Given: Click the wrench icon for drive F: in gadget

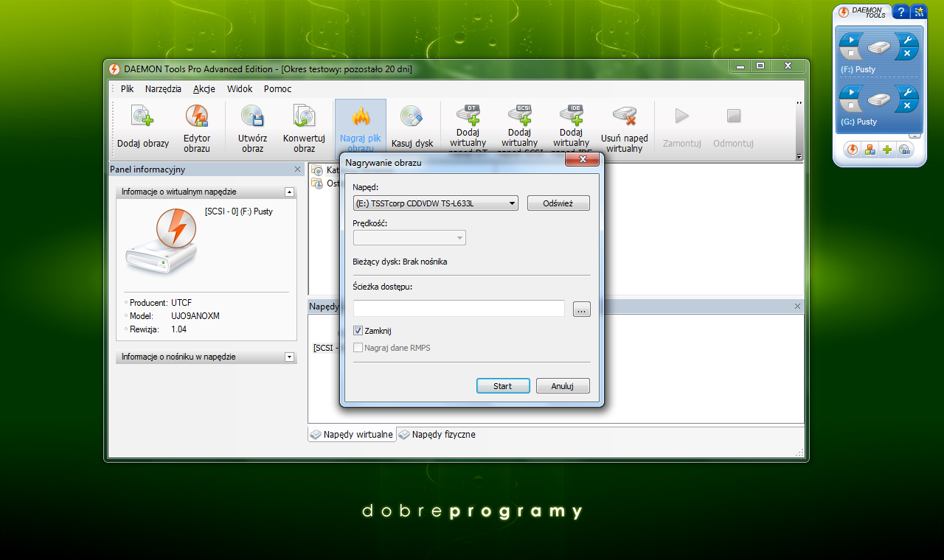Looking at the screenshot, I should tap(907, 40).
